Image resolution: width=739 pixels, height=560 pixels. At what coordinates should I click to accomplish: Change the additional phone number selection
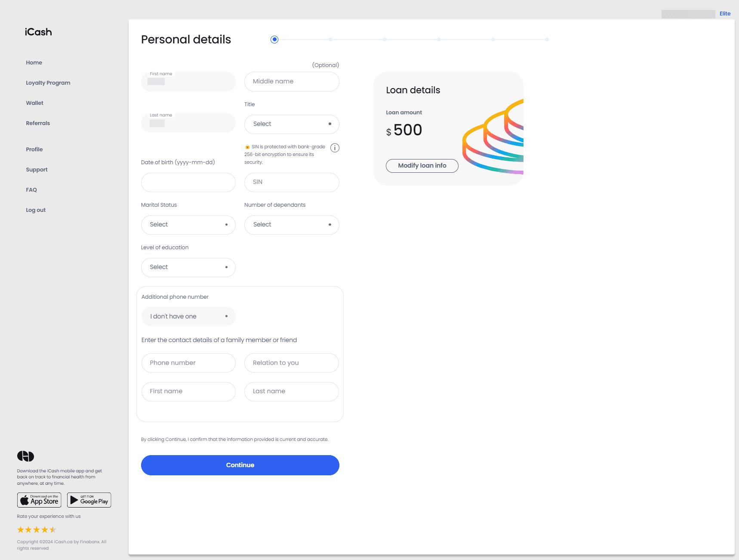coord(188,316)
